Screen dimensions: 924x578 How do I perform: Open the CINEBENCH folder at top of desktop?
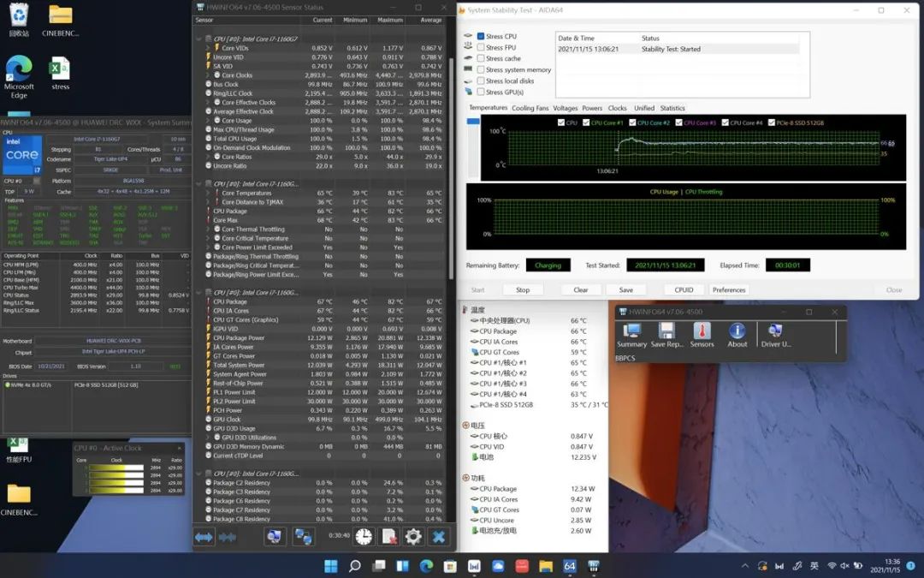[x=60, y=20]
